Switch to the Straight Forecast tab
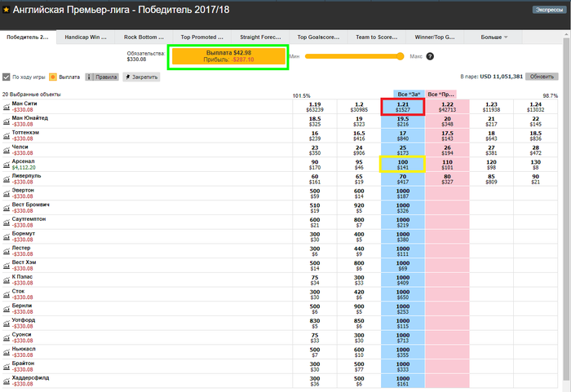 click(260, 37)
